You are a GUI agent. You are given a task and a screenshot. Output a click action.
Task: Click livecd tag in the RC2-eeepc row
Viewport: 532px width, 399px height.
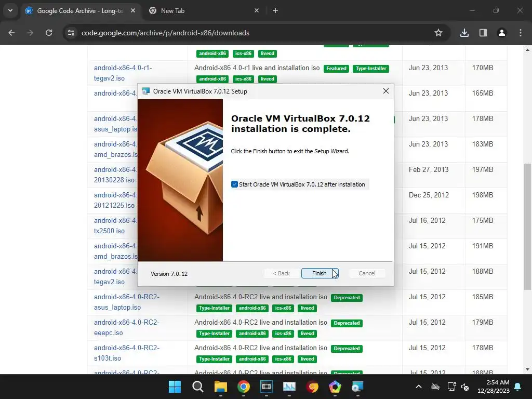(307, 334)
